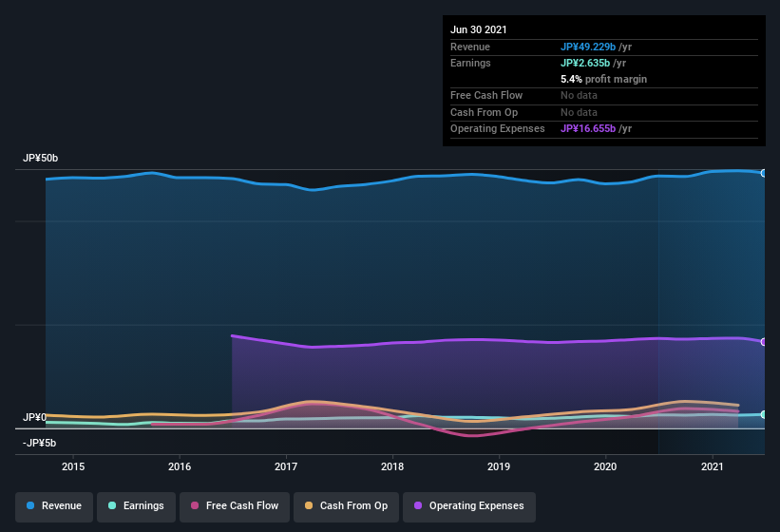Click the Operating Expenses endpoint marker
This screenshot has width=780, height=532.
click(764, 342)
